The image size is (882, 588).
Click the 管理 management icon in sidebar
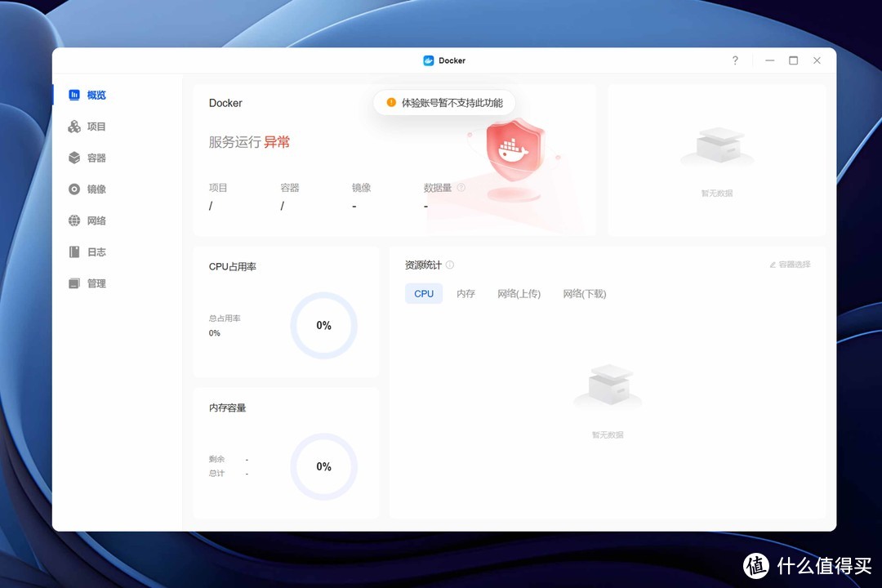point(75,283)
